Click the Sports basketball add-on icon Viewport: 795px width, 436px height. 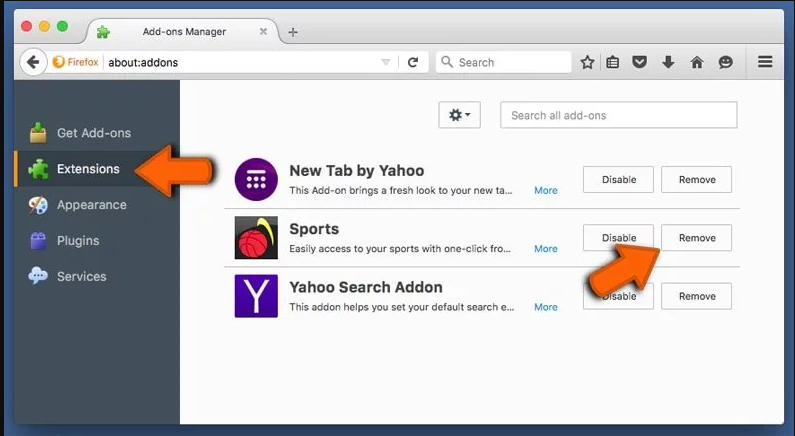256,238
